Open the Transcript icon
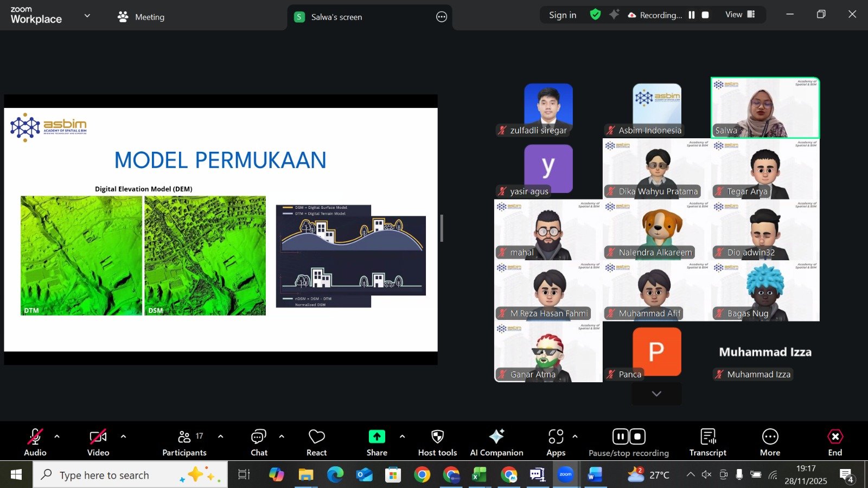This screenshot has height=488, width=868. (x=707, y=437)
